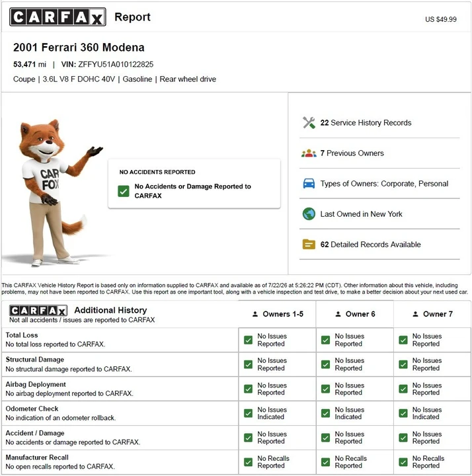
Task: Click Odometer Check checkmark under Owner 7
Action: pos(403,413)
